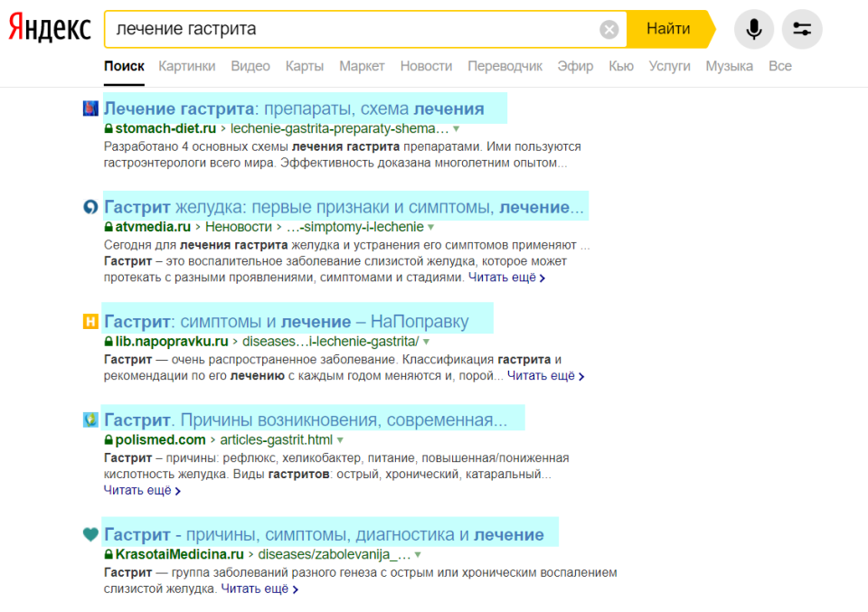The image size is (868, 612).
Task: Click the polismed.com domain link
Action: (x=160, y=440)
